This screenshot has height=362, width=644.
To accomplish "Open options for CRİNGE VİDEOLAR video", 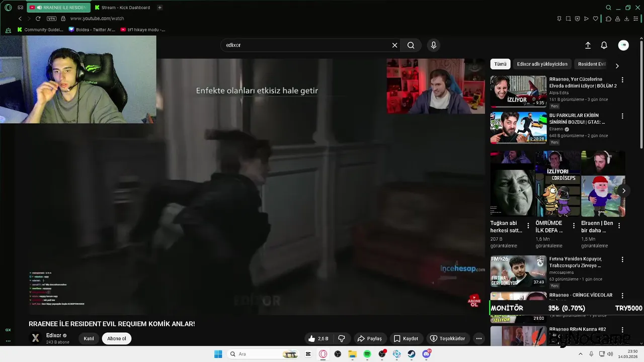I will [622, 296].
